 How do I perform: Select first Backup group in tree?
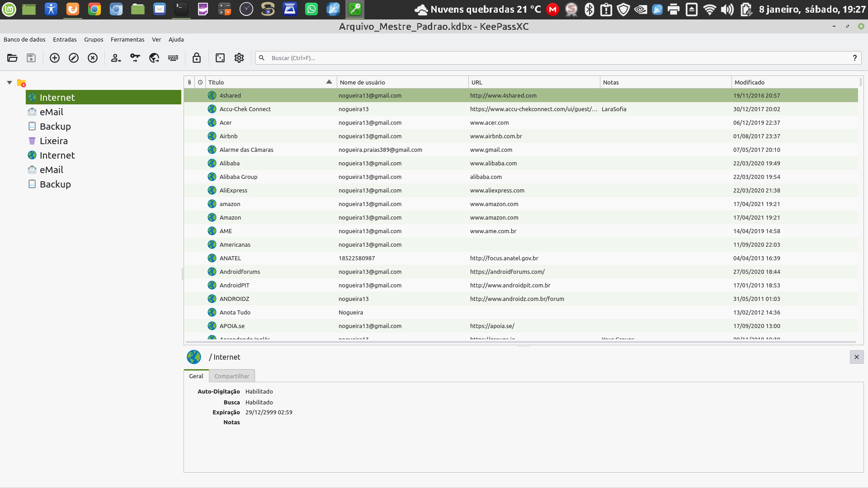pos(104,126)
